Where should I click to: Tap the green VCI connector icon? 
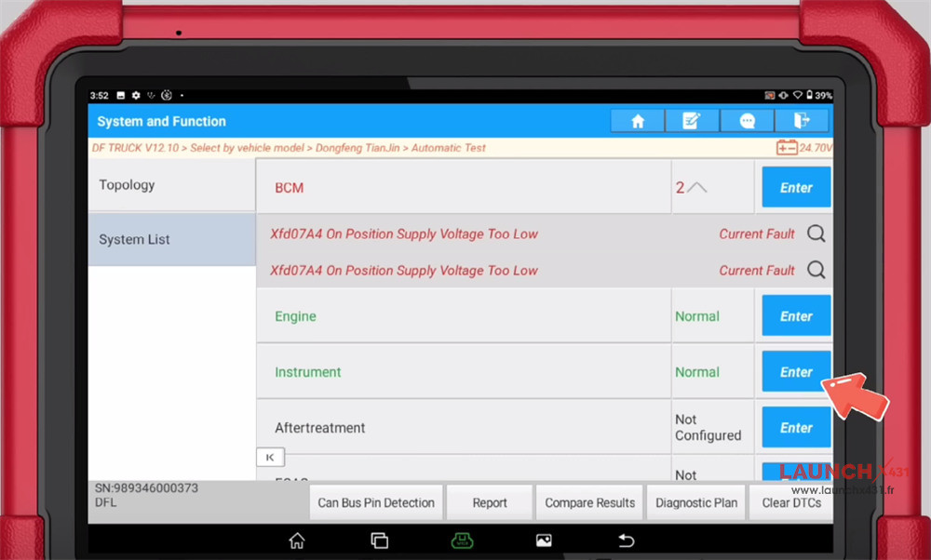(462, 540)
